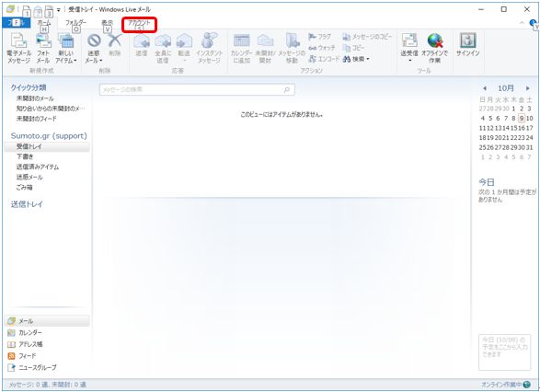
Task: Select unread mail quick view
Action: (35, 98)
